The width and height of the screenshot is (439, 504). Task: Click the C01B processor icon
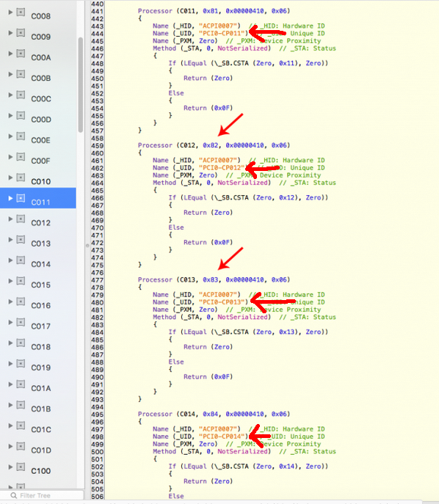(x=21, y=405)
